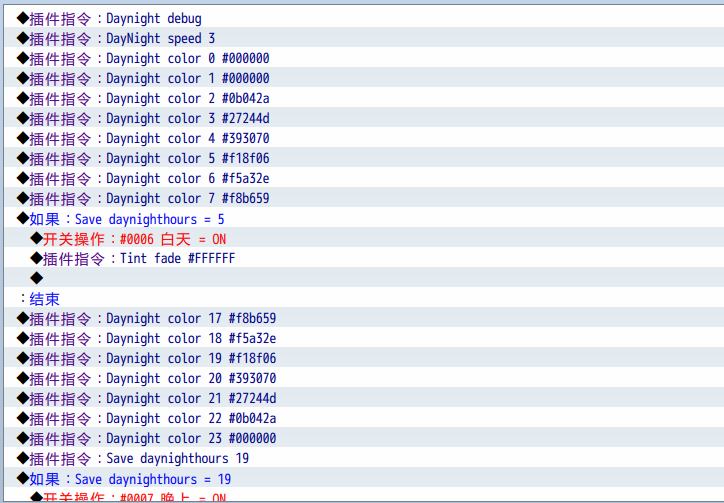Viewport: 724px width, 503px height.
Task: Click the 'Daynight color 1 #000000' row
Action: point(364,78)
